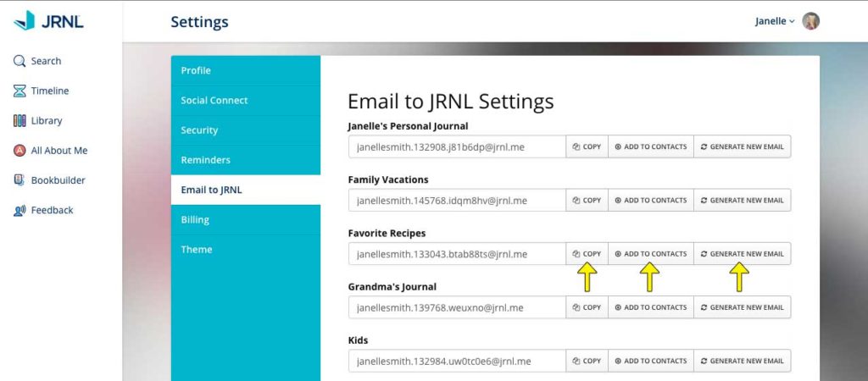
Task: Generate new email for Janelle's Personal Journal
Action: click(x=743, y=146)
